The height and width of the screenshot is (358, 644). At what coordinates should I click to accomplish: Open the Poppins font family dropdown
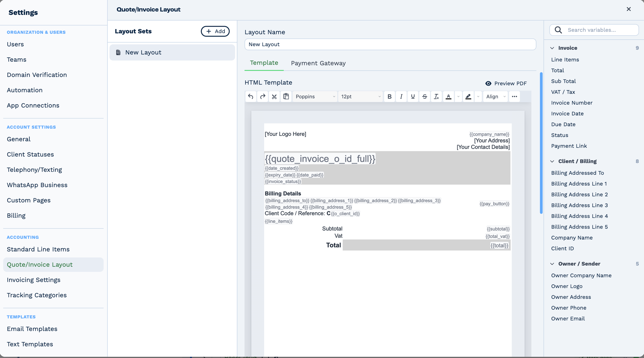pos(315,96)
